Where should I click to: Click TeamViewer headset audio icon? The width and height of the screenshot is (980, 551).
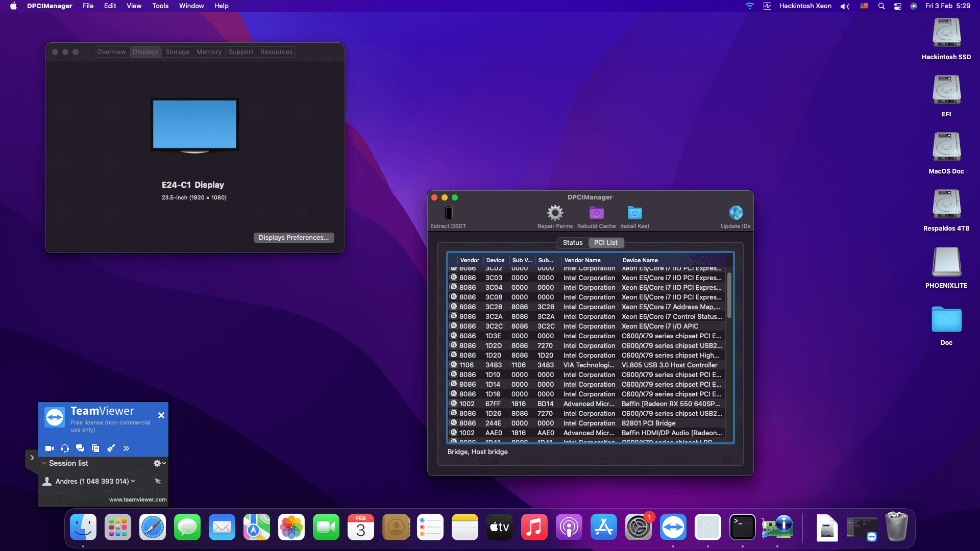pos(65,448)
